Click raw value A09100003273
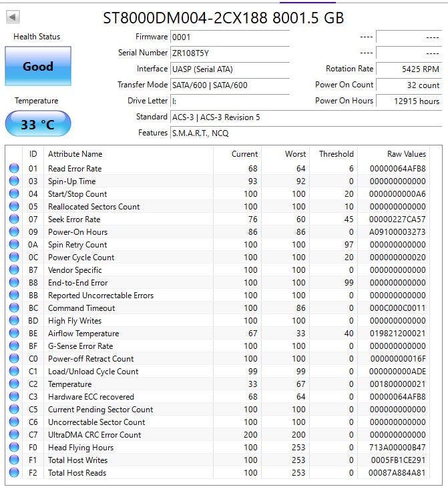This screenshot has width=448, height=491. (x=397, y=232)
